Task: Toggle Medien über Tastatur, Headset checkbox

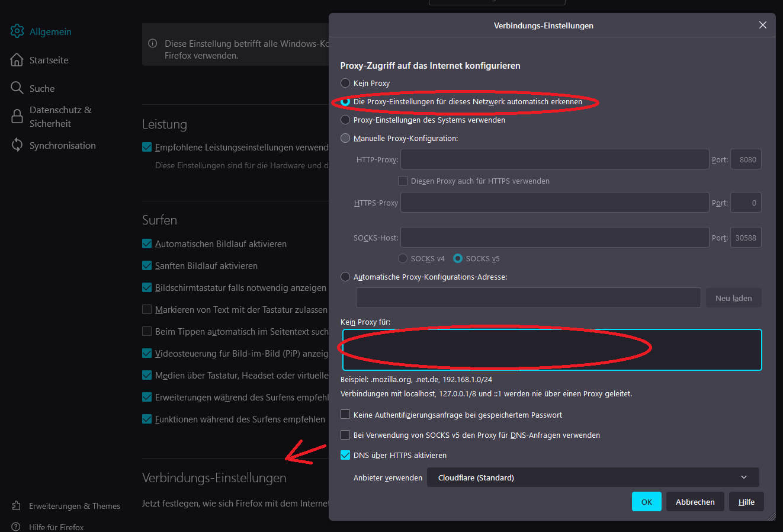Action: (x=147, y=375)
